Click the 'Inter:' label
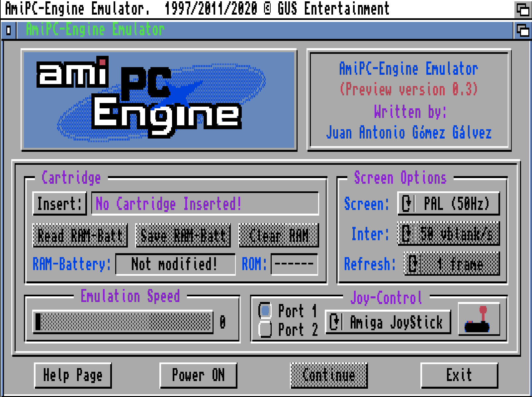This screenshot has width=532, height=397. [x=370, y=234]
